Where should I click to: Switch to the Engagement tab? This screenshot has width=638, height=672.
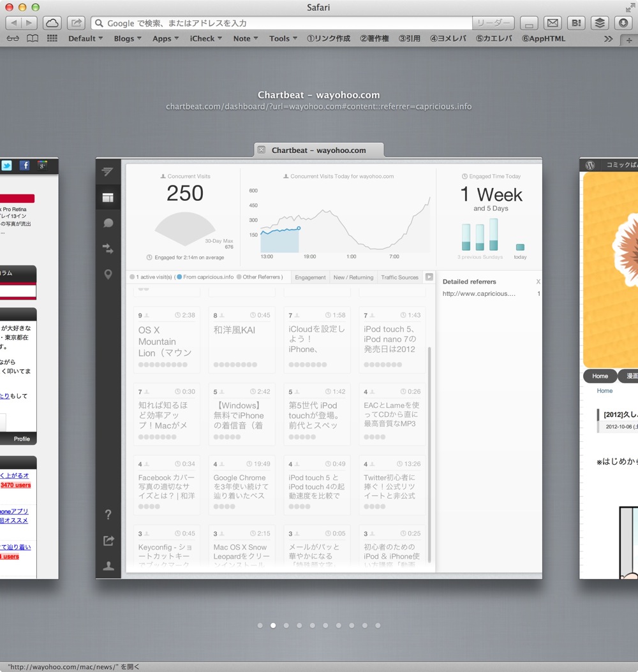(310, 277)
